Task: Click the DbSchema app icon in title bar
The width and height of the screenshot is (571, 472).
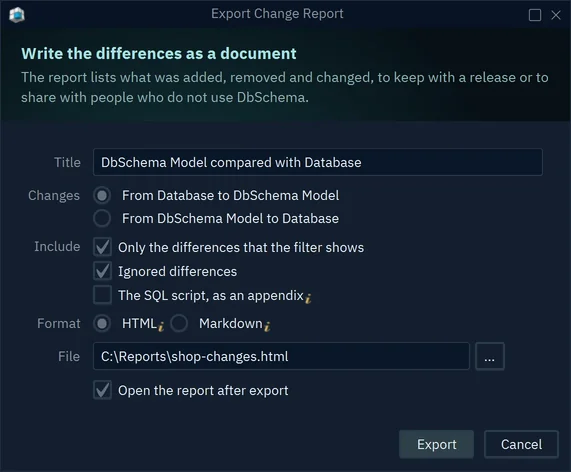Action: 17,15
